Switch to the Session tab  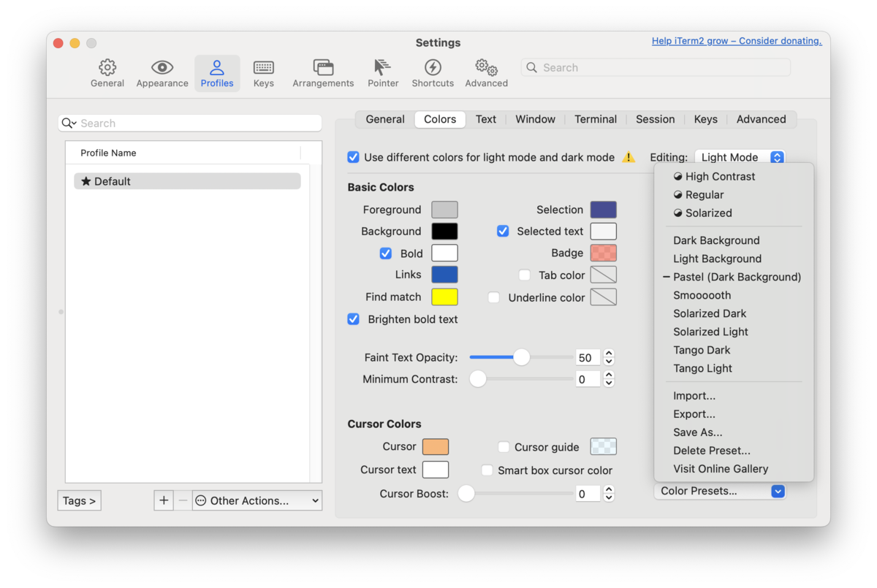(656, 119)
